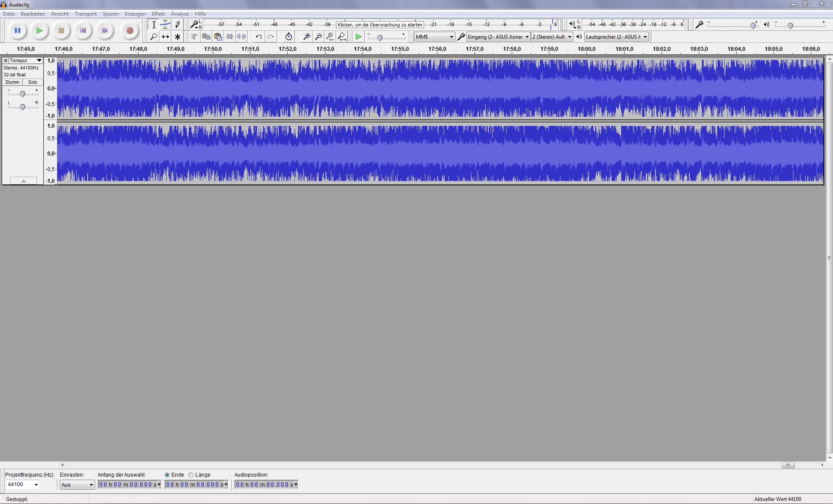Click the Pause transport button

(17, 30)
